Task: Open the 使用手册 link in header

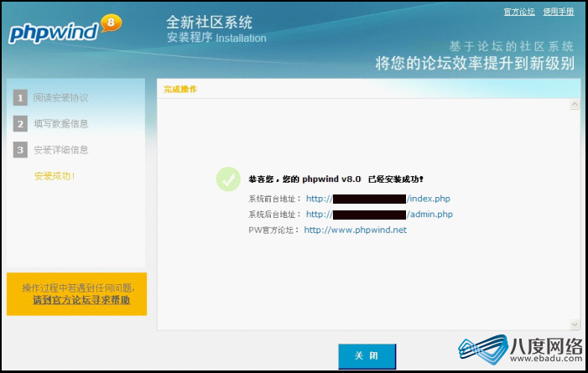Action: [x=559, y=12]
